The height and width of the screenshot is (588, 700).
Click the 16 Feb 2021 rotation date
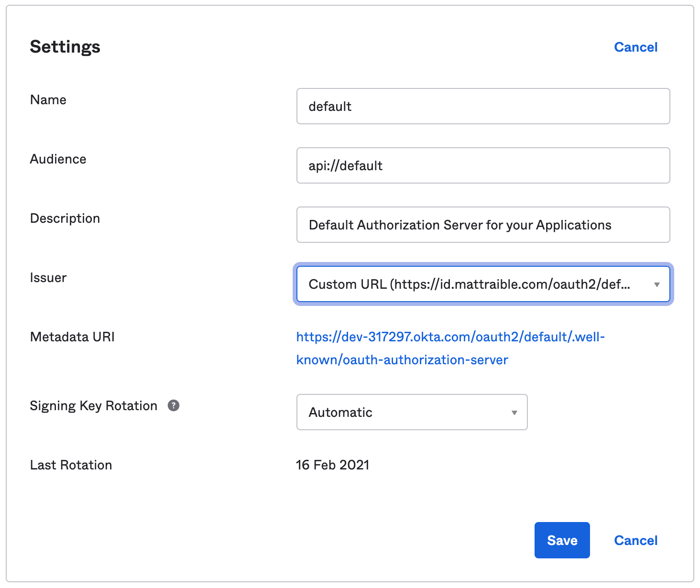[x=333, y=465]
